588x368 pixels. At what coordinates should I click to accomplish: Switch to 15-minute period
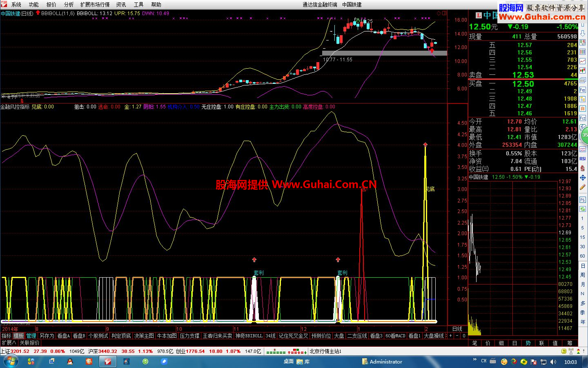pyautogui.click(x=583, y=237)
